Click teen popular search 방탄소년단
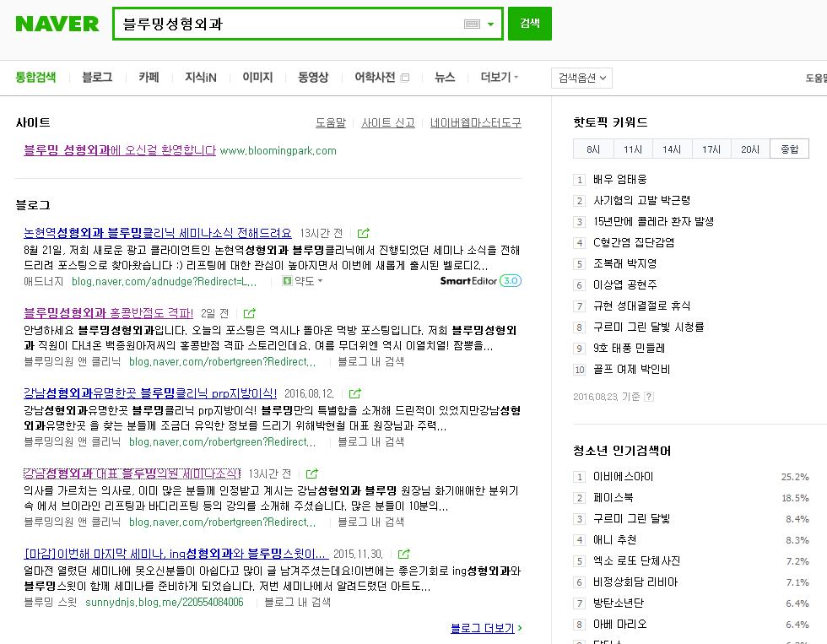The height and width of the screenshot is (644, 827). pyautogui.click(x=618, y=603)
